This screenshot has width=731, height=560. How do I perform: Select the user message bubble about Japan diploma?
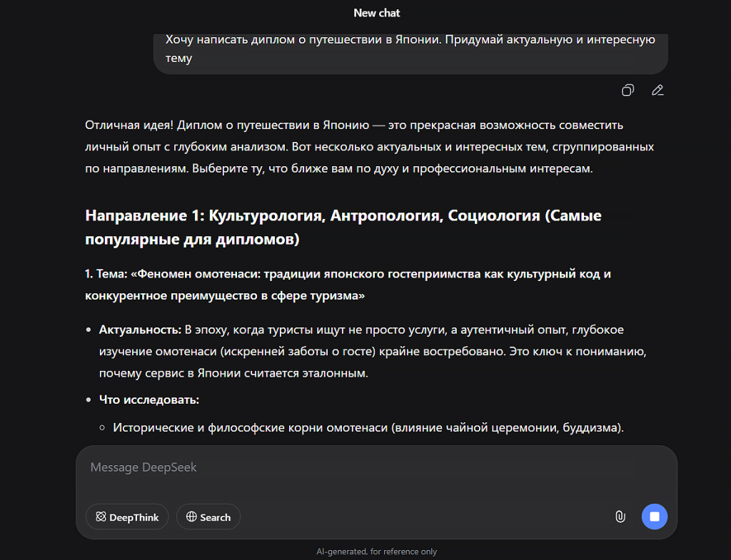[410, 49]
